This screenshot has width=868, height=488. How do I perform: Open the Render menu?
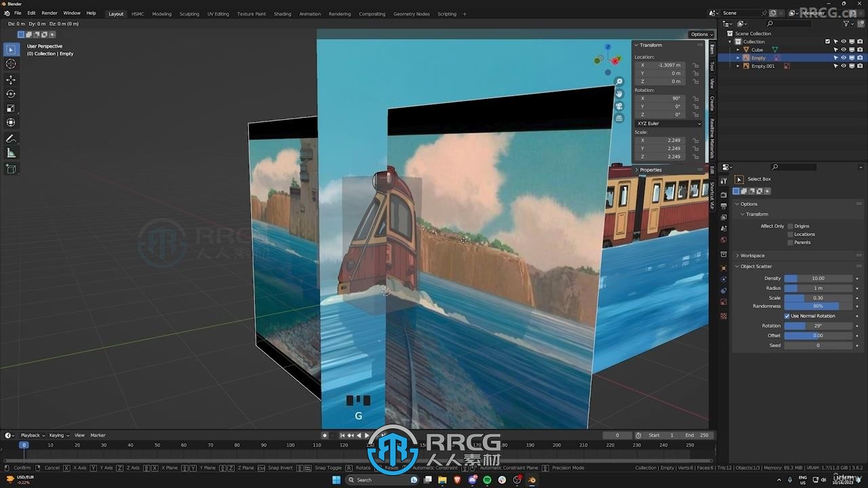pyautogui.click(x=50, y=14)
